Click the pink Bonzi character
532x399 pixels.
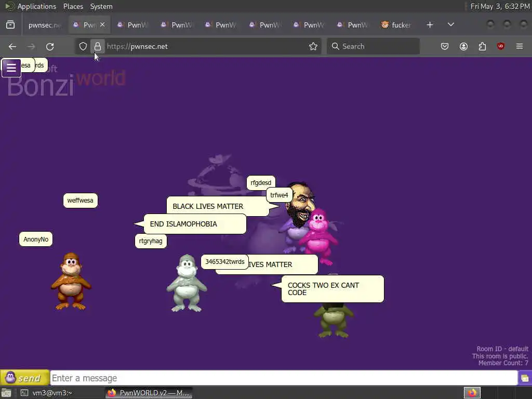[318, 236]
